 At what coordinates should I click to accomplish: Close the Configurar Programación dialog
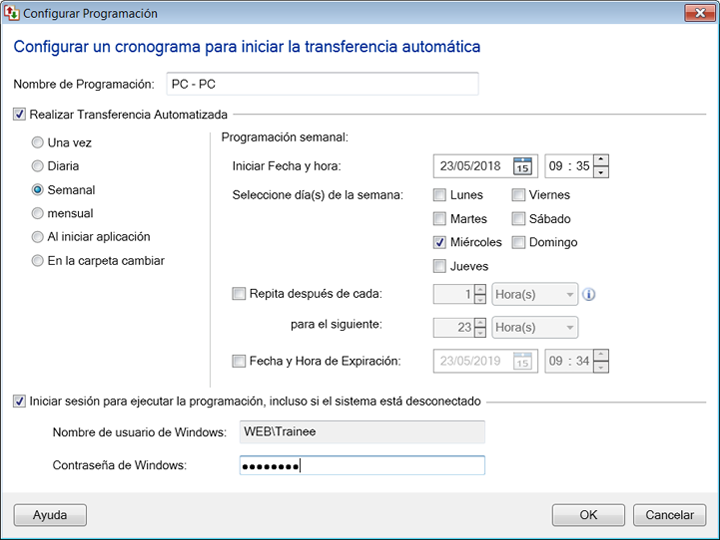(x=697, y=14)
